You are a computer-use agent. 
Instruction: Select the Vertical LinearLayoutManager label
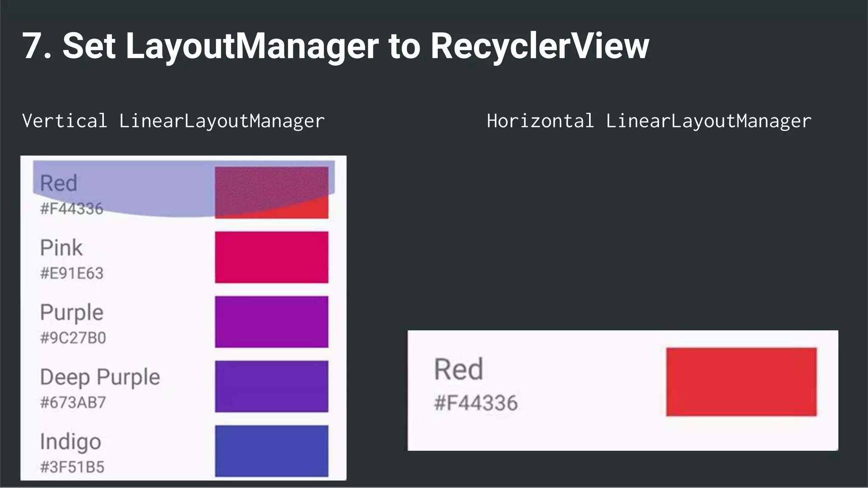pyautogui.click(x=173, y=121)
